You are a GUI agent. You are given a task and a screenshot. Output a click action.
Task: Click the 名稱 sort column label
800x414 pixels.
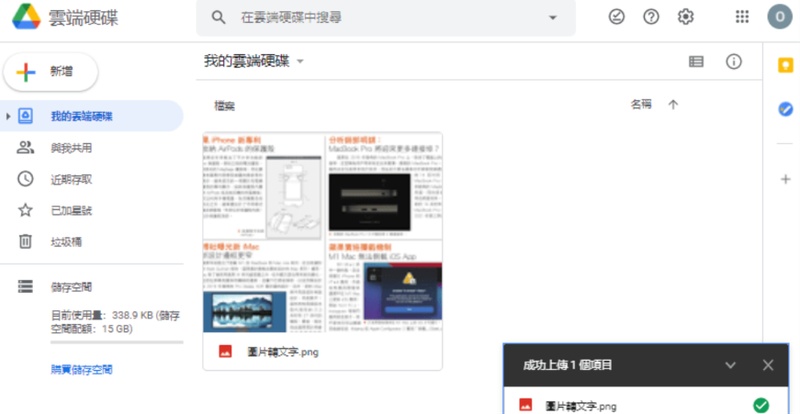pos(641,105)
